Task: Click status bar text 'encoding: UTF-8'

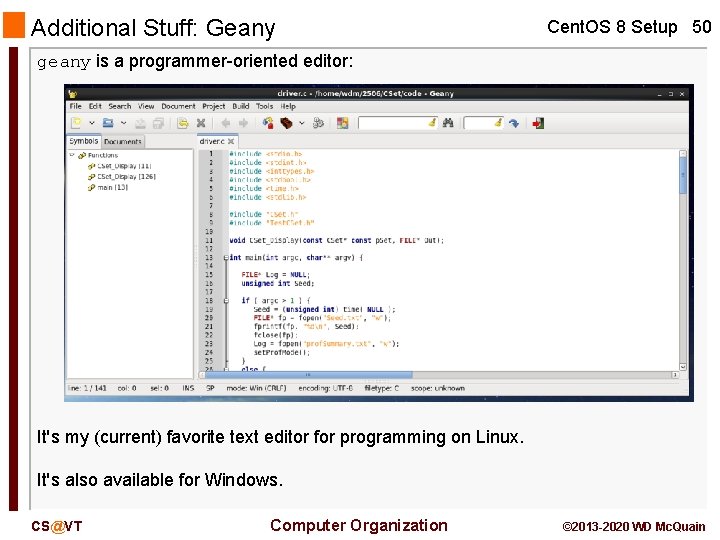Action: pos(326,388)
